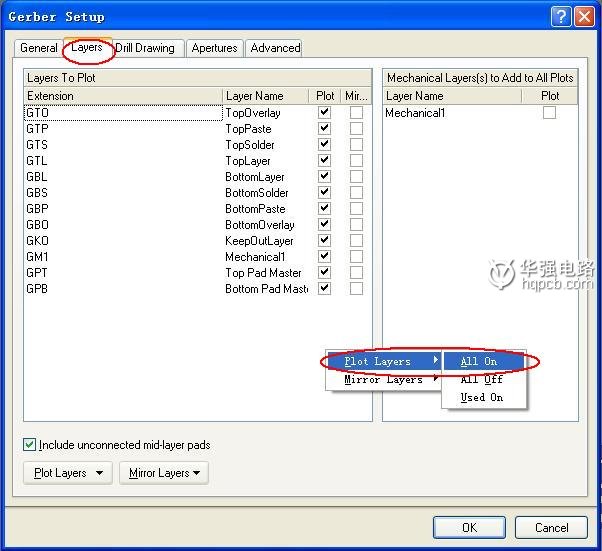Click the GTO extension field
The image size is (602, 551).
pos(122,113)
